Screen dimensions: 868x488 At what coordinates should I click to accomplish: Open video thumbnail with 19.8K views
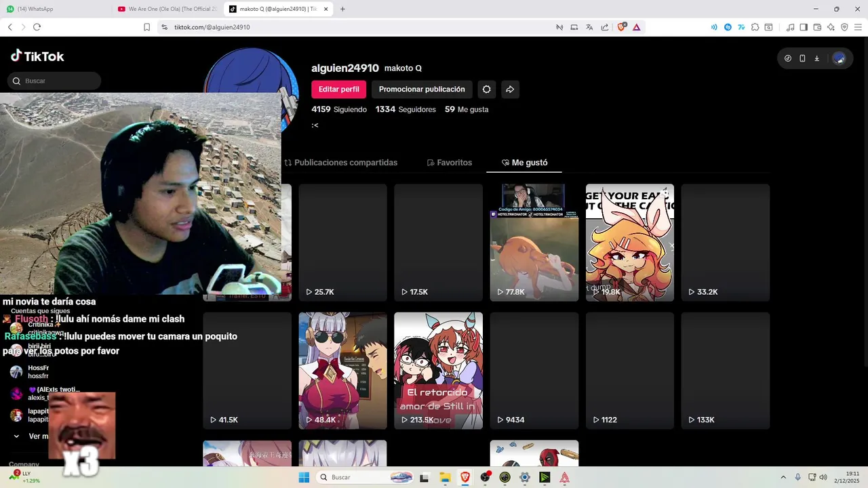(x=630, y=243)
